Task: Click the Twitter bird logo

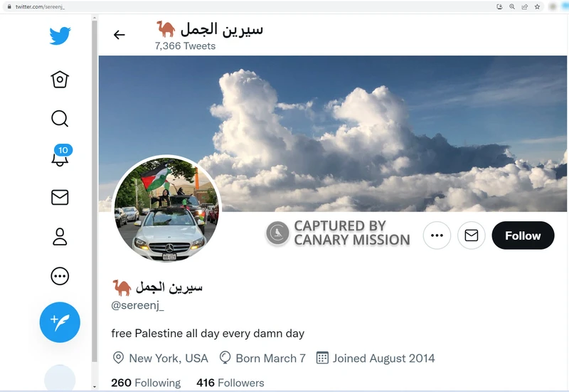Action: [x=60, y=36]
